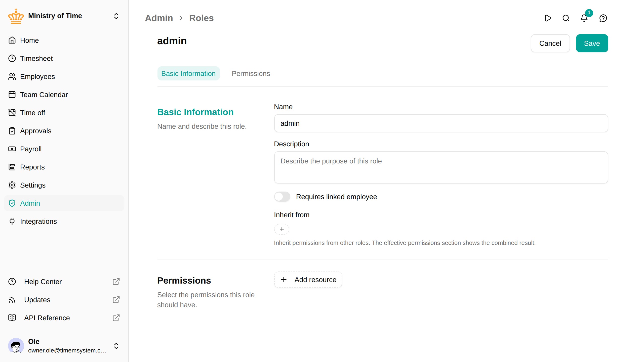Click the Requires linked employee label
Image resolution: width=644 pixels, height=362 pixels.
click(336, 197)
